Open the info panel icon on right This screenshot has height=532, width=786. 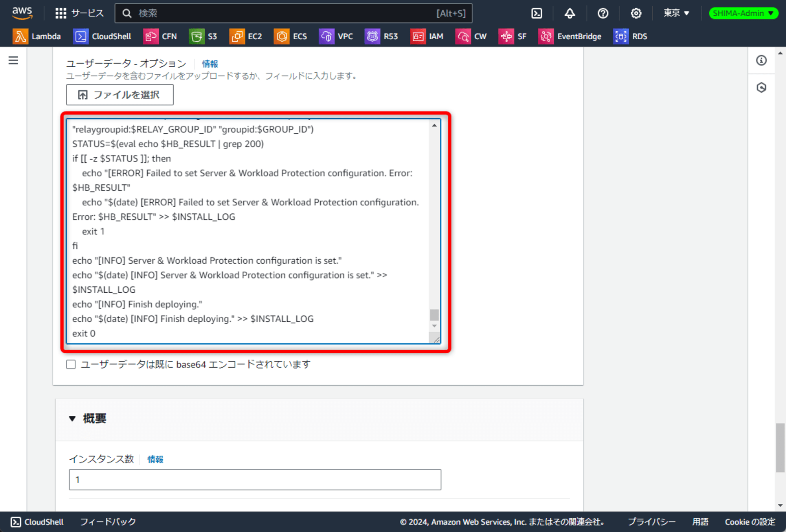[x=761, y=61]
